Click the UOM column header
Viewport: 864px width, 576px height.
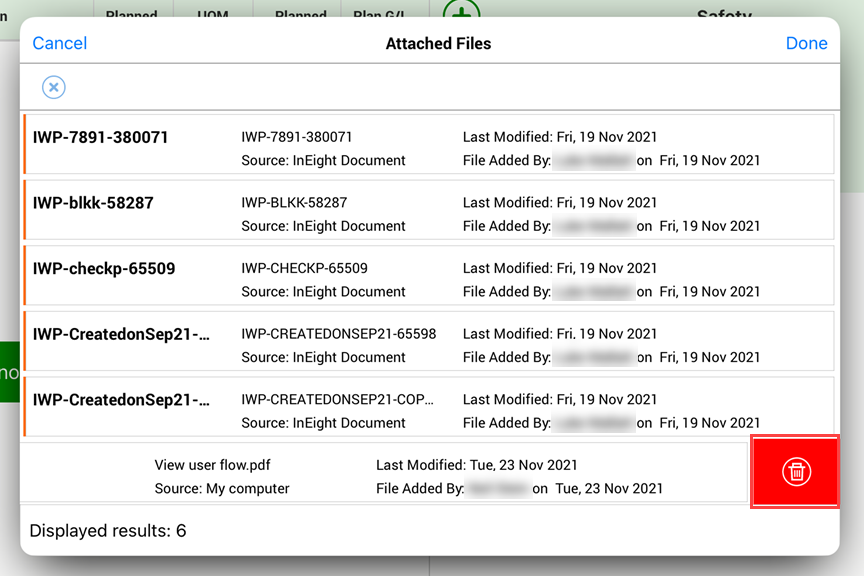(x=213, y=15)
